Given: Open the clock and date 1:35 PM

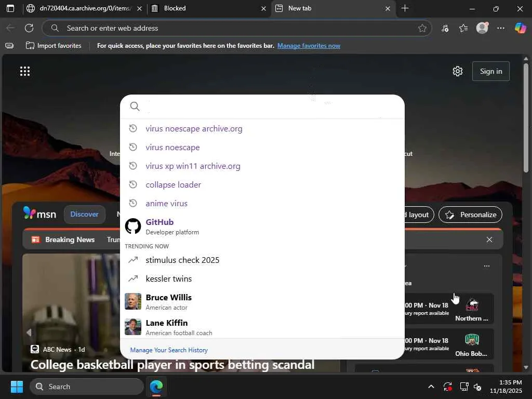Looking at the screenshot, I should 506,387.
